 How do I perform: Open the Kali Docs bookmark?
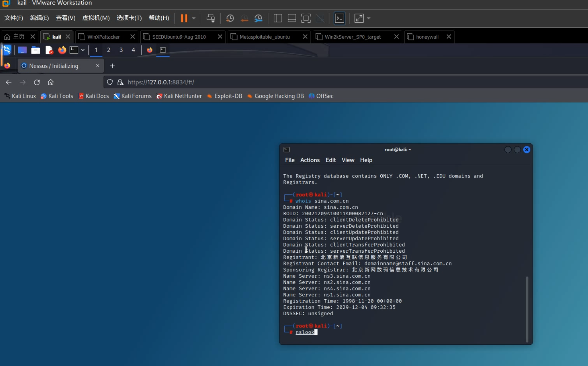[94, 96]
